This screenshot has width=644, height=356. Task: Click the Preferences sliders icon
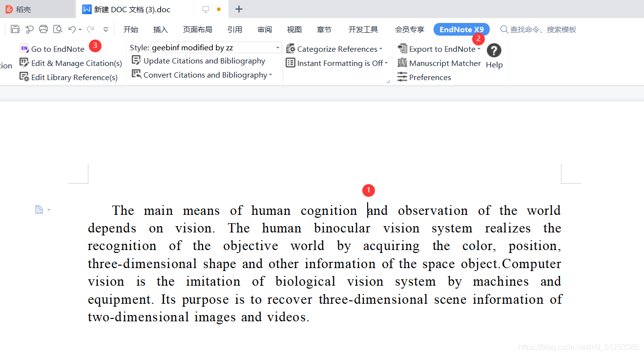tap(402, 77)
